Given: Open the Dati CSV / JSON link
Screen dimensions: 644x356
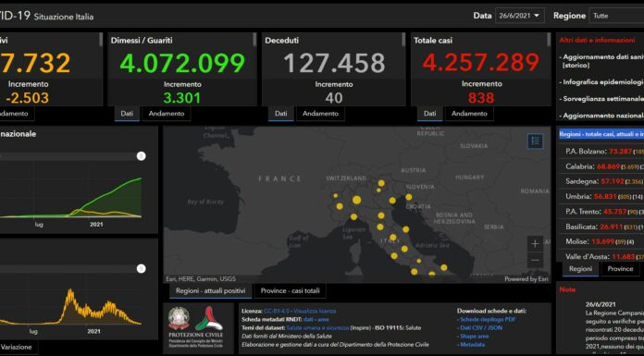Looking at the screenshot, I should (481, 327).
